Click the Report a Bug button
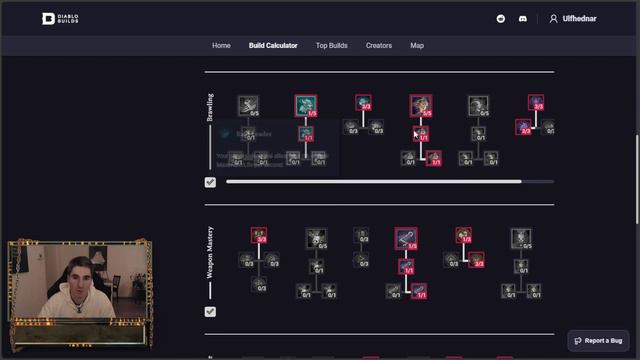Screen dimensions: 640x360 point(598,341)
